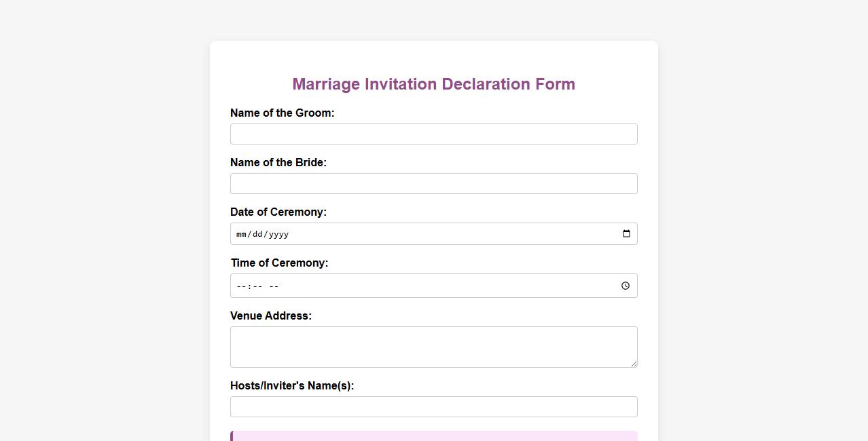The image size is (868, 441).
Task: Open the time picker clock icon
Action: tap(625, 286)
